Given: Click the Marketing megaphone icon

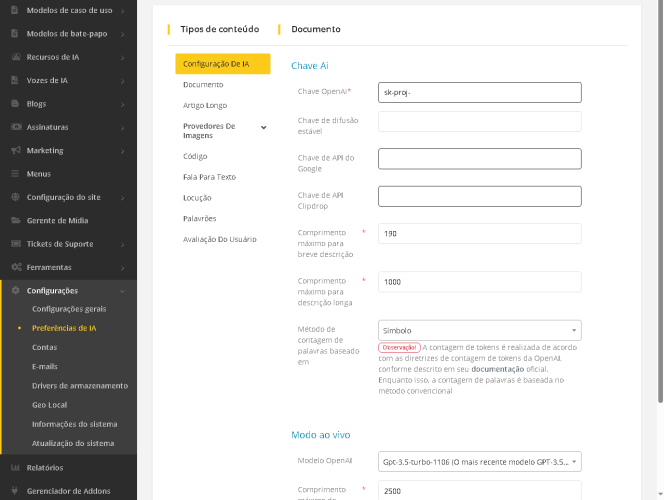Looking at the screenshot, I should coord(16,151).
